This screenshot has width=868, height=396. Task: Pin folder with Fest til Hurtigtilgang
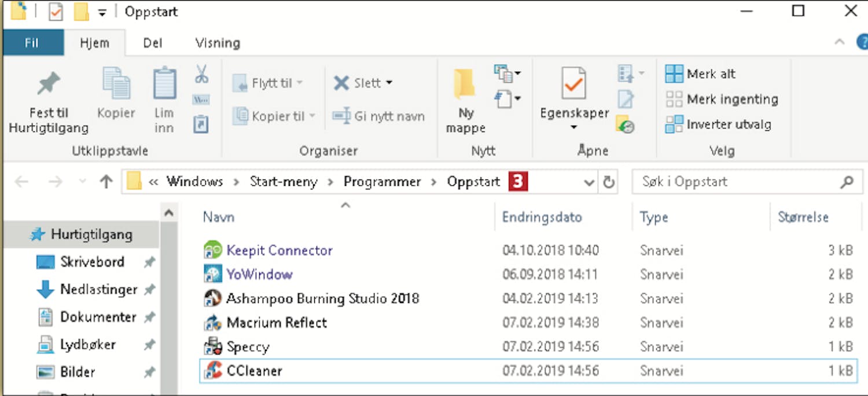49,84
